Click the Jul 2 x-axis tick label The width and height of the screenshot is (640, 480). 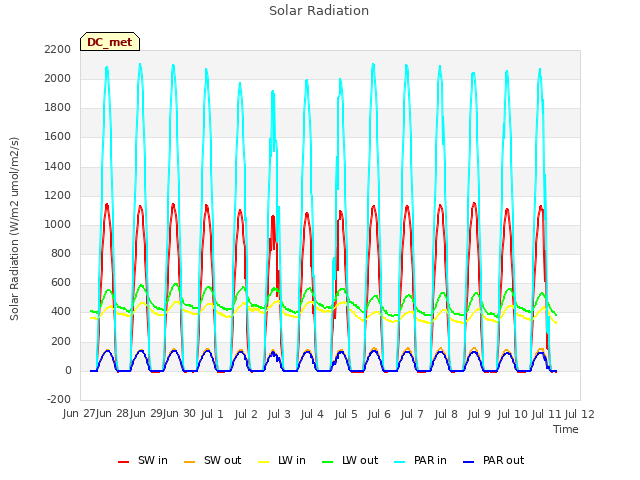[246, 414]
